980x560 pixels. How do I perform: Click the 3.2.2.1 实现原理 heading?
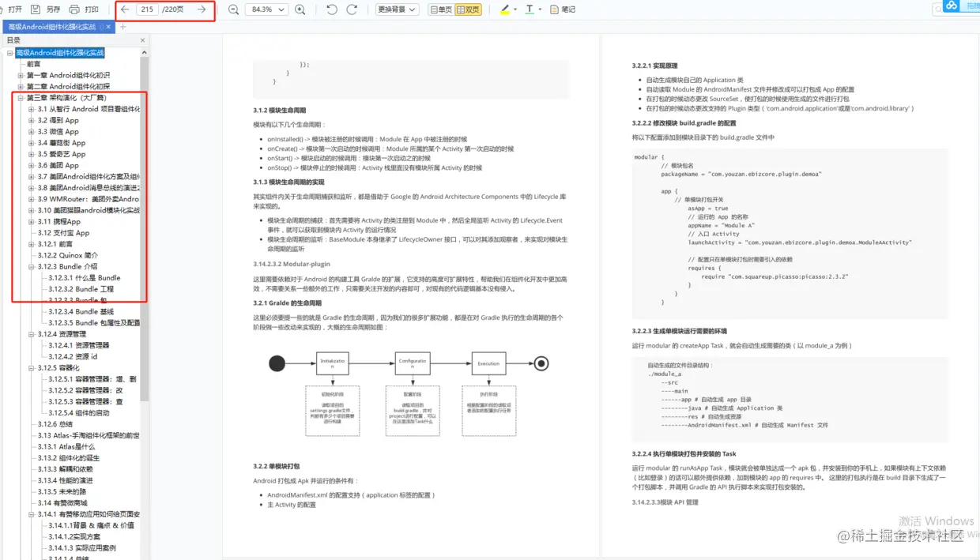(654, 66)
